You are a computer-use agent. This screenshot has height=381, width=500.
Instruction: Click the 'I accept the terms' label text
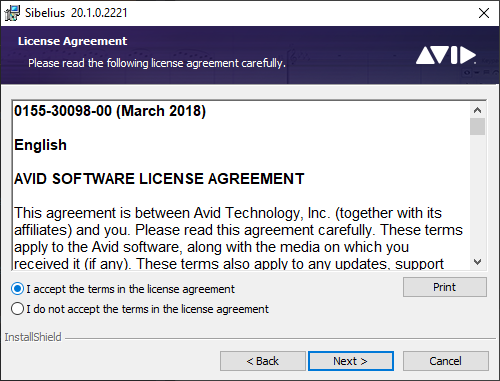tap(131, 289)
